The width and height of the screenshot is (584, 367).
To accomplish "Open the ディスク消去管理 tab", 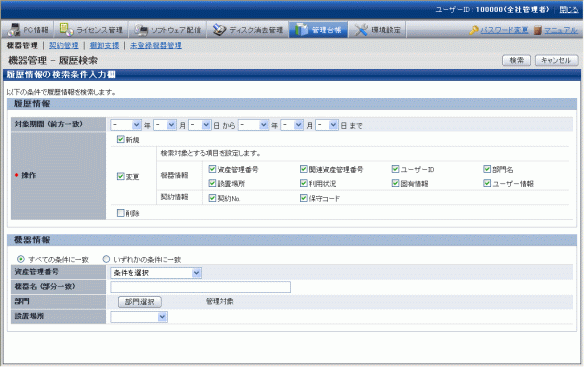I will pyautogui.click(x=248, y=30).
